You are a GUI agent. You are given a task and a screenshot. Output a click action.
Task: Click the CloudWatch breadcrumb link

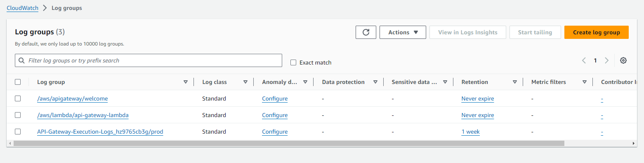(x=23, y=8)
